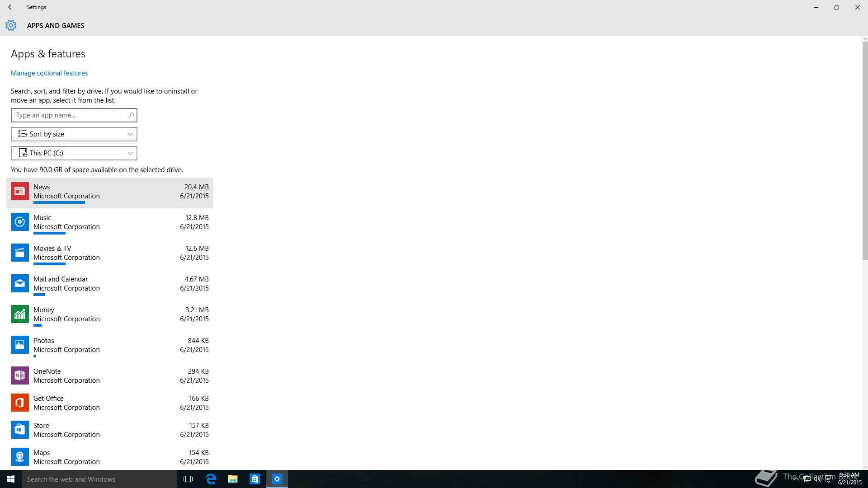Viewport: 868px width, 488px height.
Task: Launch Microsoft Edge from taskbar
Action: point(211,479)
